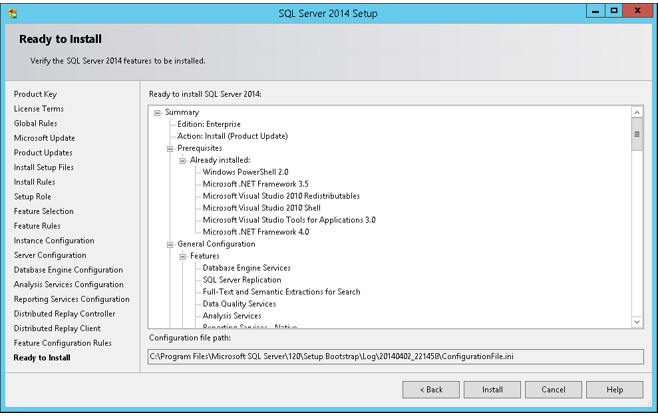
Task: Click the SQL Server Setup title bar icon
Action: pyautogui.click(x=13, y=14)
